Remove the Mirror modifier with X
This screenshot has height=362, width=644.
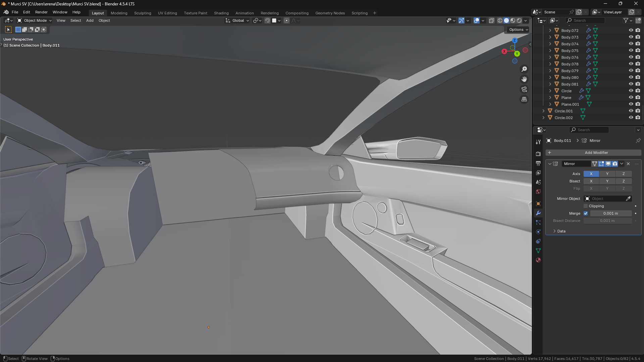tap(628, 164)
